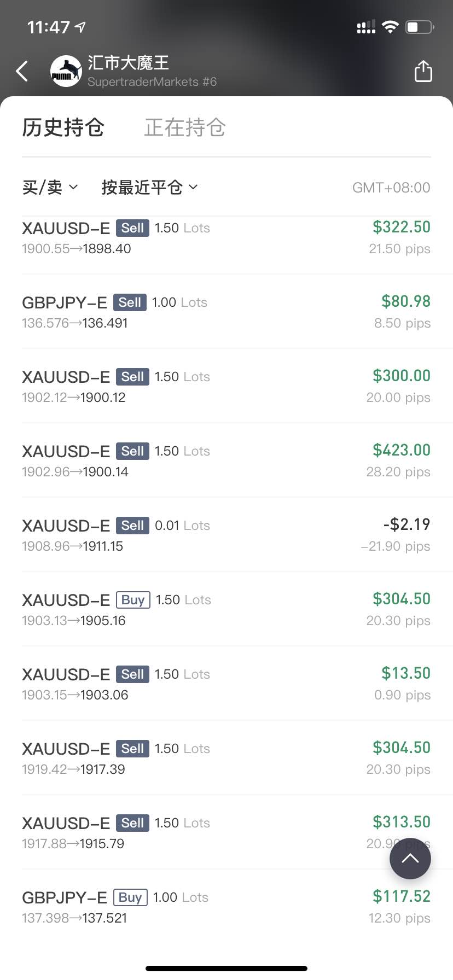This screenshot has width=453, height=980.
Task: Open the $423.00 XAUUSD-E trade
Action: pos(226,460)
